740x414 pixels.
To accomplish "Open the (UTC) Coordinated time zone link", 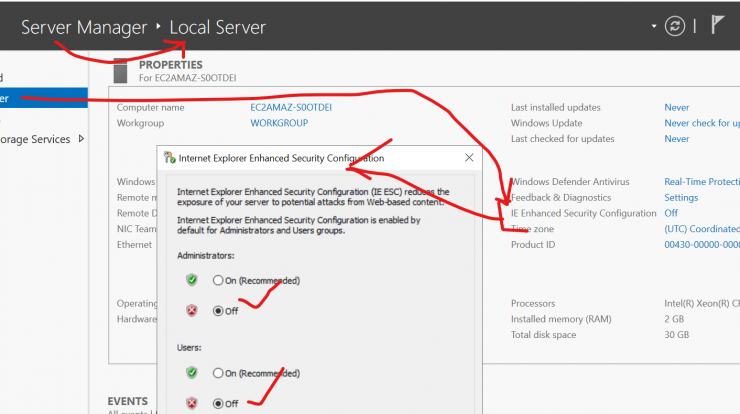I will click(x=702, y=229).
